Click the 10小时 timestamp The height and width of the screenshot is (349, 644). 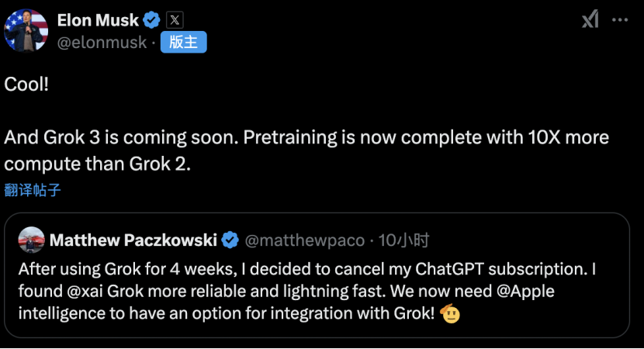click(x=404, y=240)
